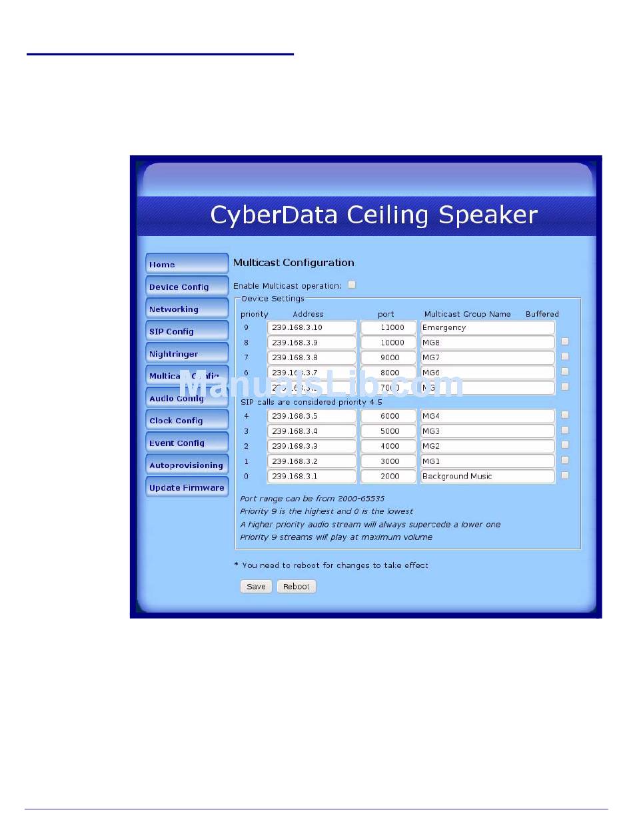Edit address field 239.168.3.4
633x840 pixels.
(312, 431)
